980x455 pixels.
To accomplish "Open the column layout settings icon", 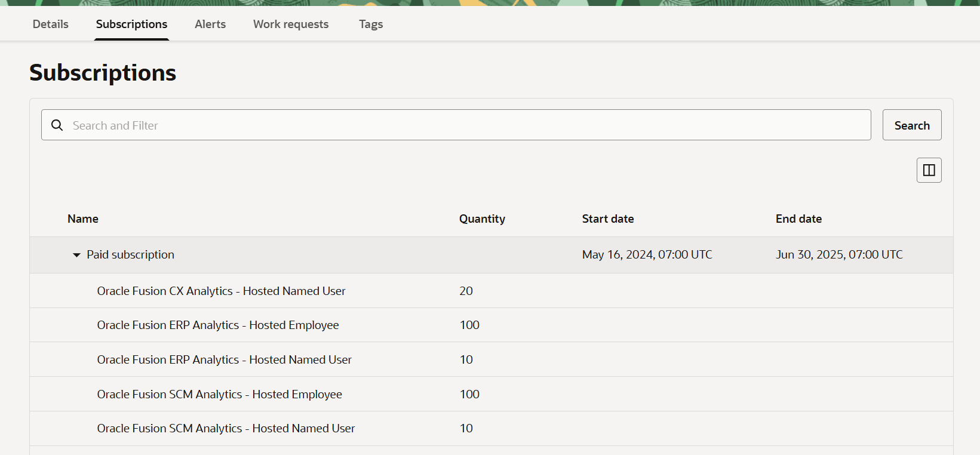I will (929, 170).
